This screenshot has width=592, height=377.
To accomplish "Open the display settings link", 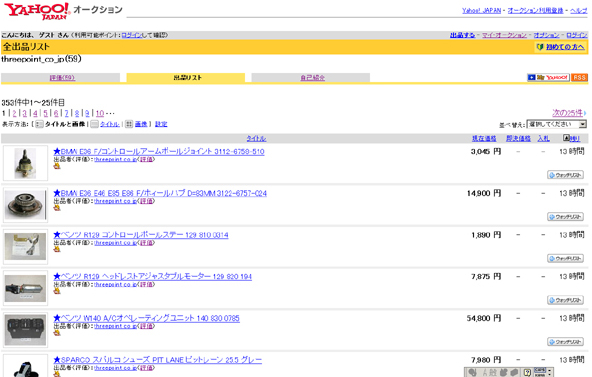I will [x=161, y=124].
